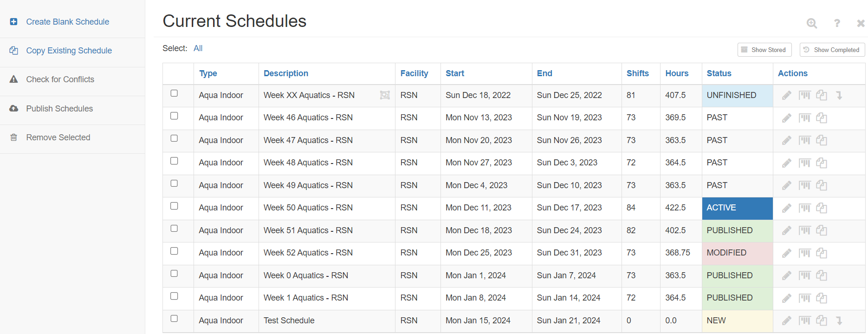Click the zoom magnifier icon at top right
This screenshot has height=334, width=868.
click(x=811, y=23)
